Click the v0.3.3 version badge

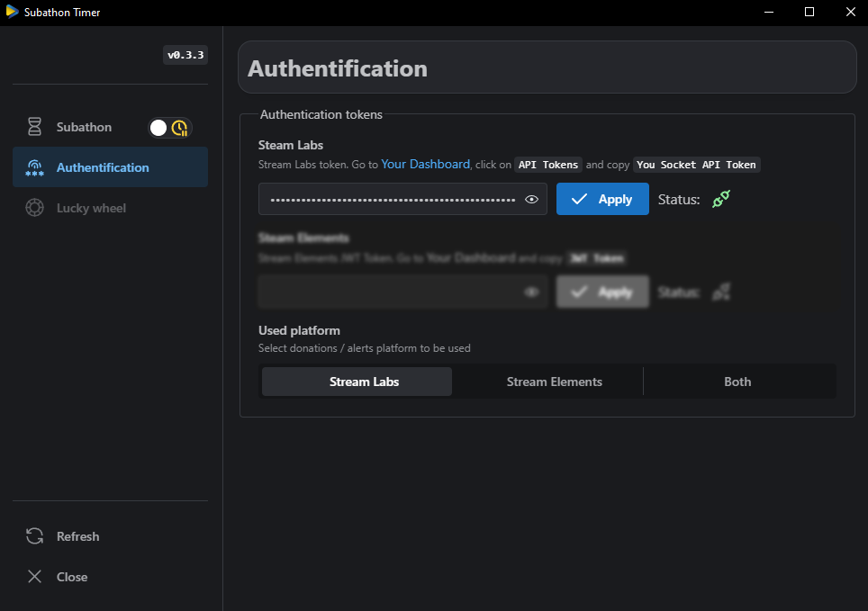pyautogui.click(x=185, y=55)
